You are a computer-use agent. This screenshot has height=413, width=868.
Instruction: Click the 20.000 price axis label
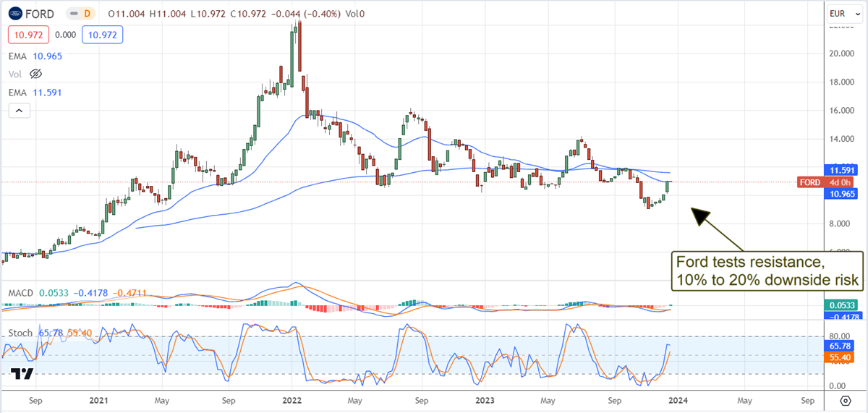[x=843, y=54]
